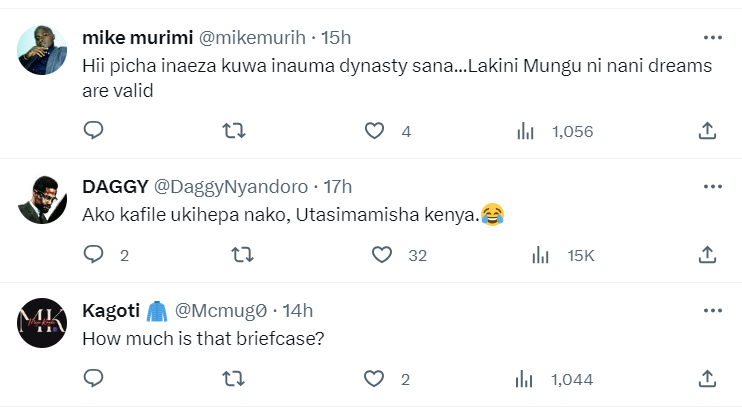The width and height of the screenshot is (742, 414).
Task: Click DAGGY's profile picture
Action: pyautogui.click(x=43, y=199)
